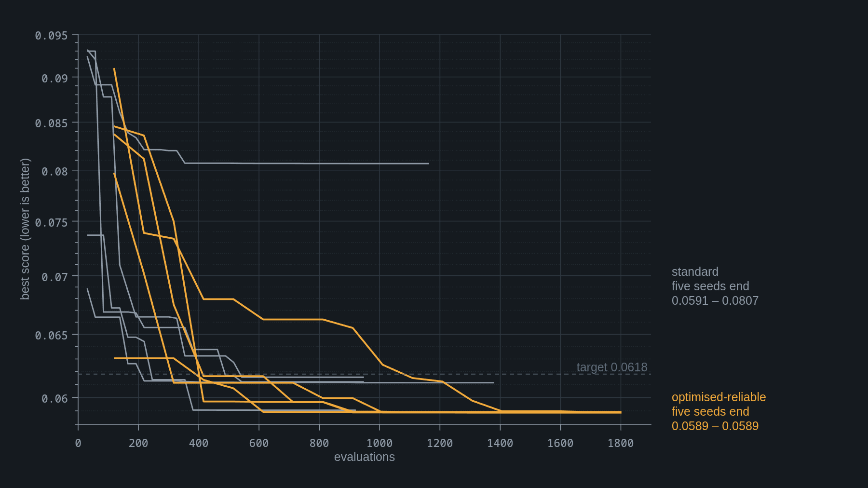Click the x-axis tick label 800
Screen dimensions: 868x488
pyautogui.click(x=319, y=443)
